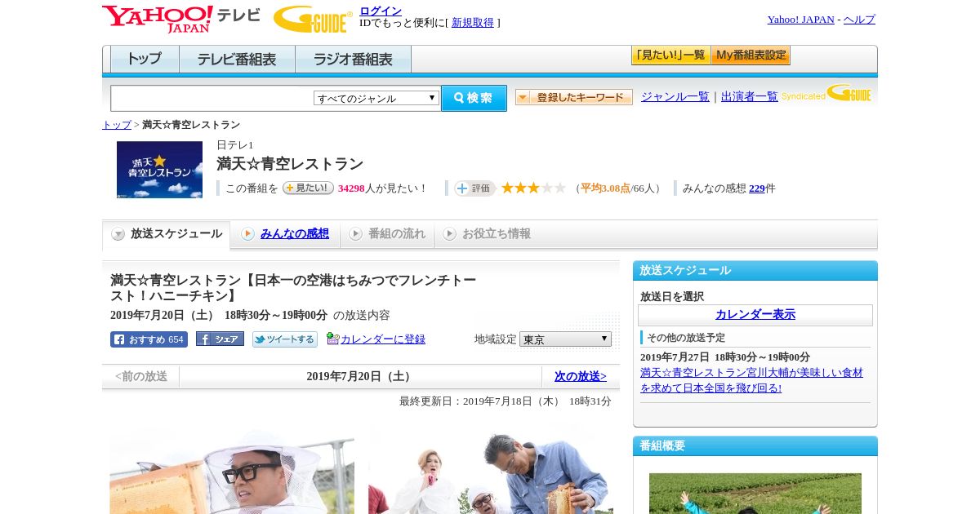
Task: Share on Facebook with シェア button
Action: coord(220,339)
